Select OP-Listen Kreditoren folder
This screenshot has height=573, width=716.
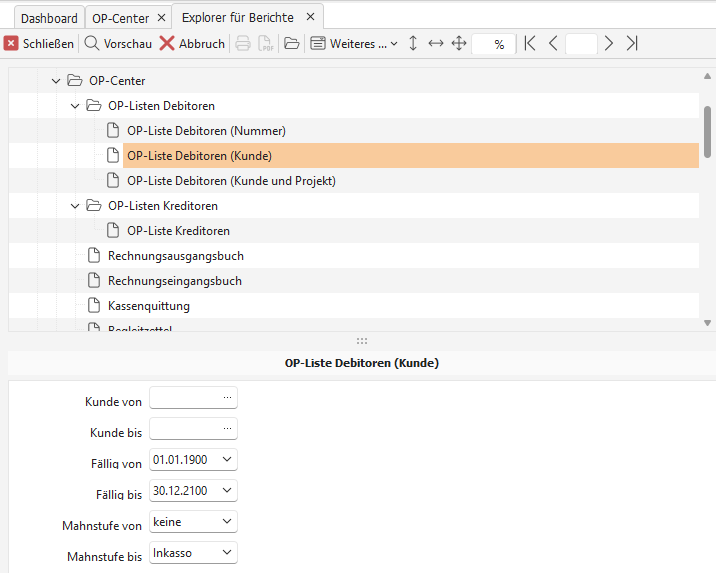(163, 206)
